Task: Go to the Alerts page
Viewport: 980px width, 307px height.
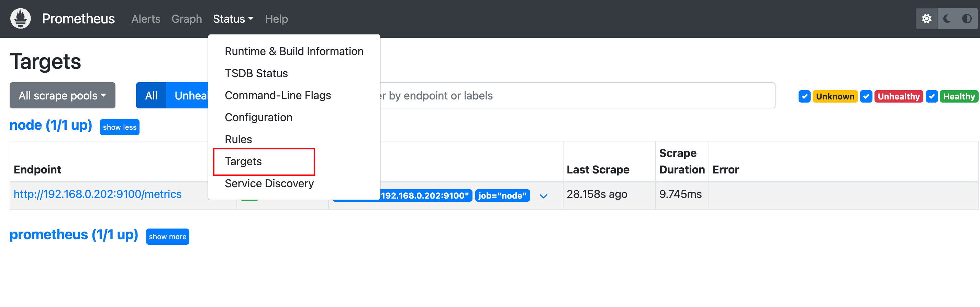Action: coord(146,19)
